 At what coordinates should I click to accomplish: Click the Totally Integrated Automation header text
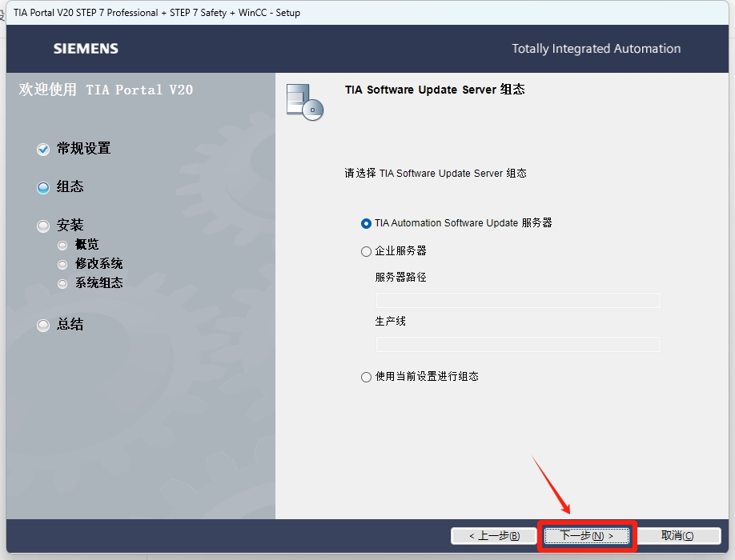(x=596, y=49)
